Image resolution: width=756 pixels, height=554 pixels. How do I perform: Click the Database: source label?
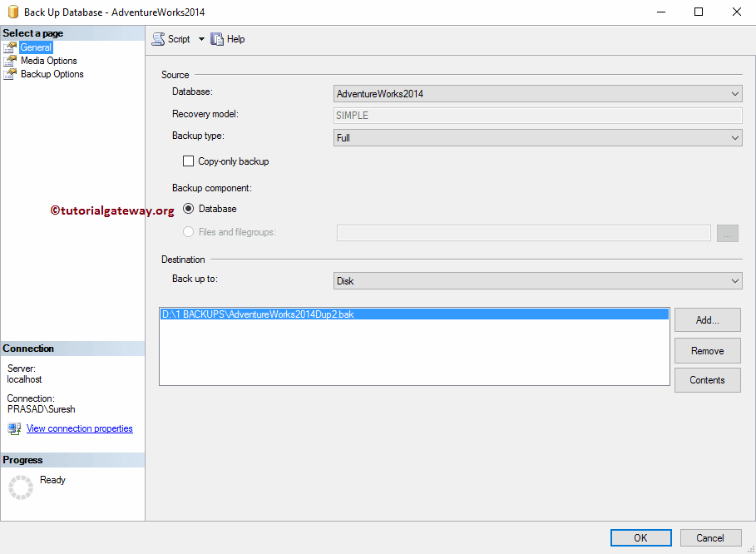192,92
